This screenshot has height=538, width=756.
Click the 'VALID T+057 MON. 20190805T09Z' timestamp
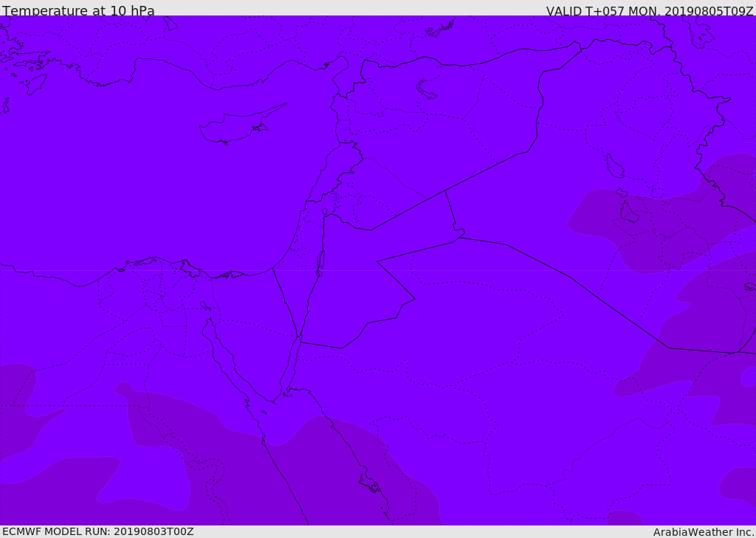tap(650, 11)
